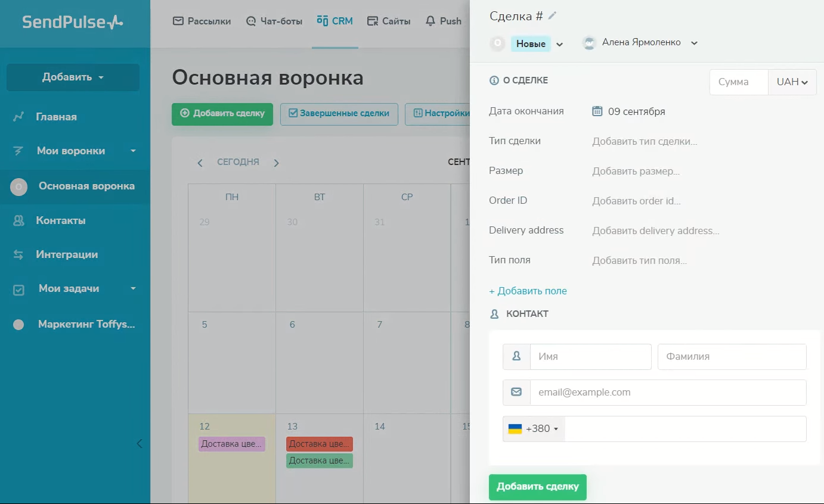
Task: Open Интеграции in the sidebar
Action: [x=67, y=254]
